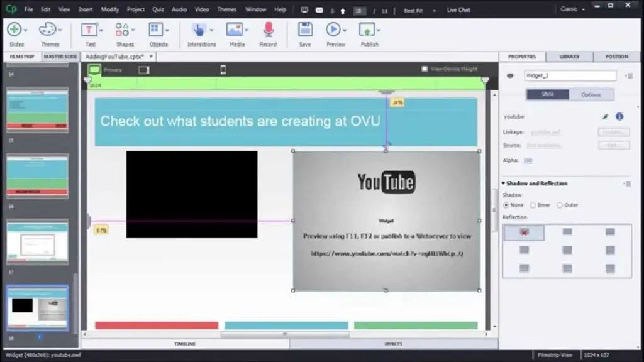The image size is (644, 362).
Task: Select the None shadow radio button
Action: (x=506, y=206)
